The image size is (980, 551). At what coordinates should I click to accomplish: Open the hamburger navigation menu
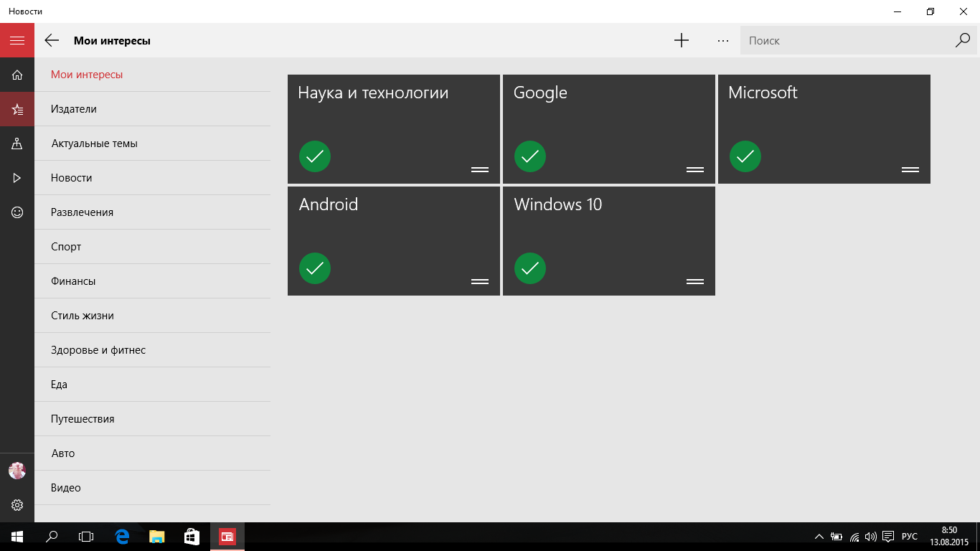point(17,40)
